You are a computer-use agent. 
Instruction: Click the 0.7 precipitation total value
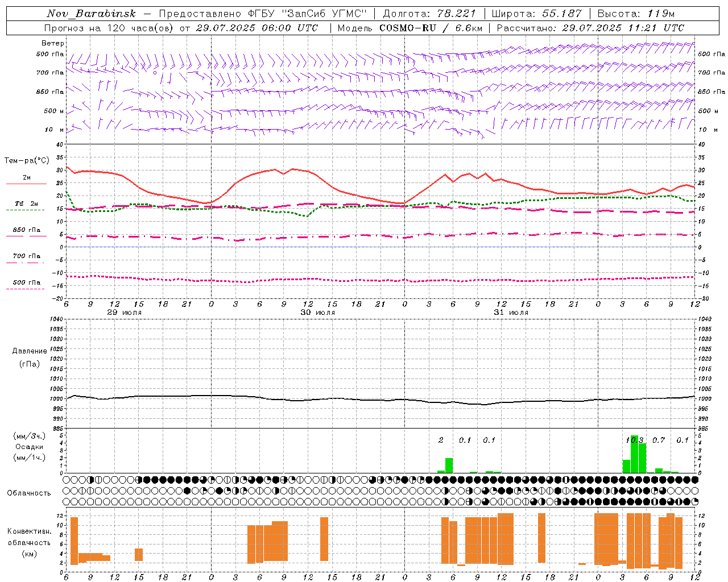[x=659, y=440]
